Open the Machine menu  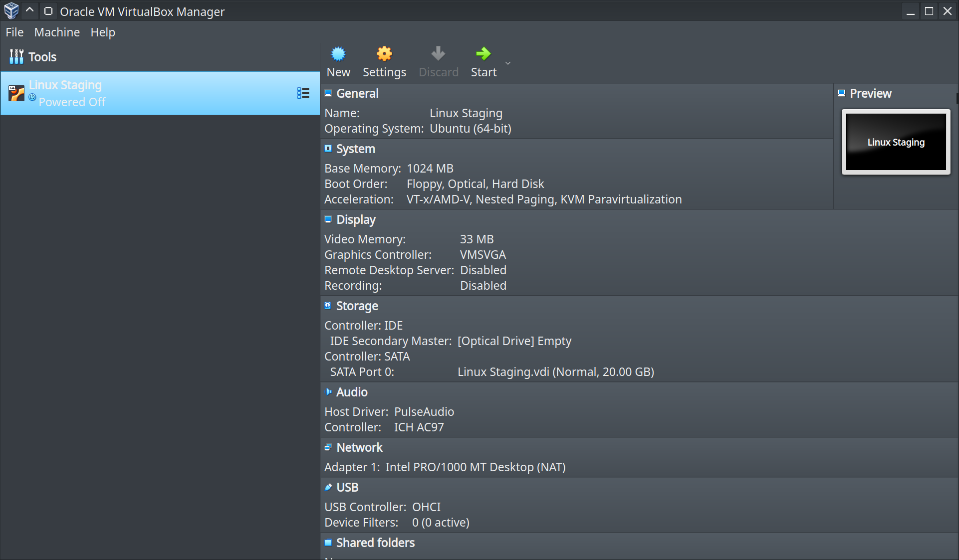(x=57, y=32)
